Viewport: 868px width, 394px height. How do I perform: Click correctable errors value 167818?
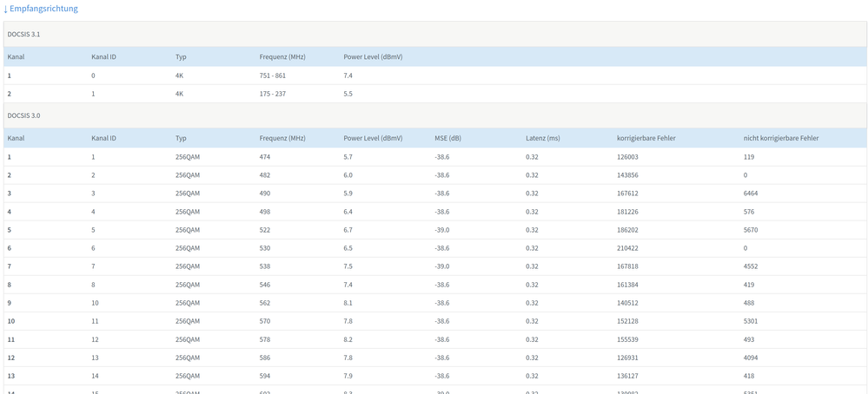627,266
